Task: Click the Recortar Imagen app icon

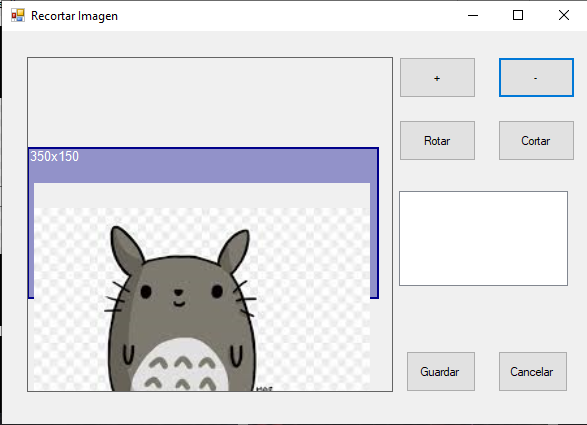Action: click(x=18, y=16)
